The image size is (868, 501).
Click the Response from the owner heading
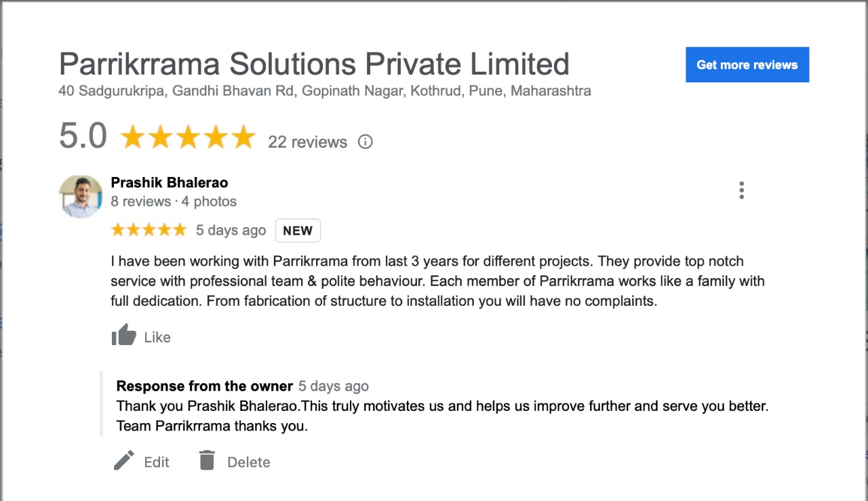click(x=205, y=386)
